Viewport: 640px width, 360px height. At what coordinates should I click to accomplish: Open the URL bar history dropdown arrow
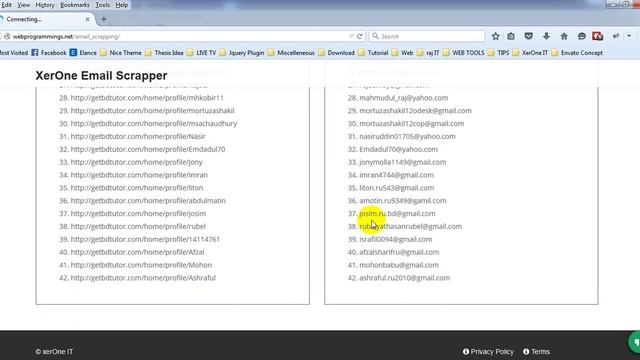click(351, 36)
